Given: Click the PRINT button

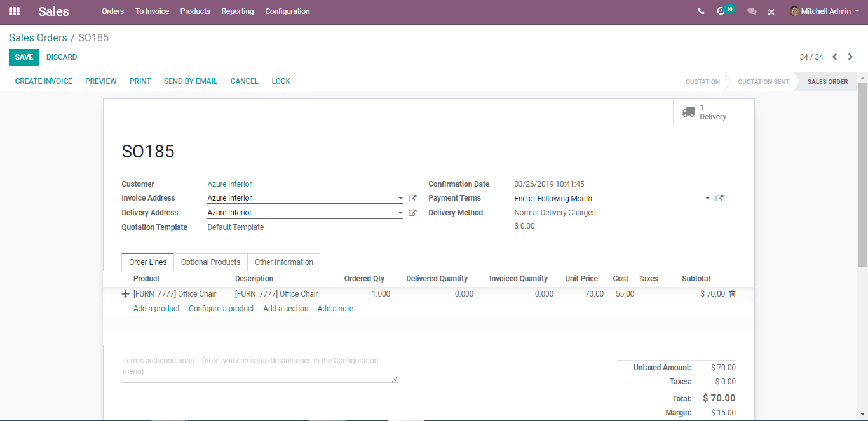Looking at the screenshot, I should (x=140, y=81).
